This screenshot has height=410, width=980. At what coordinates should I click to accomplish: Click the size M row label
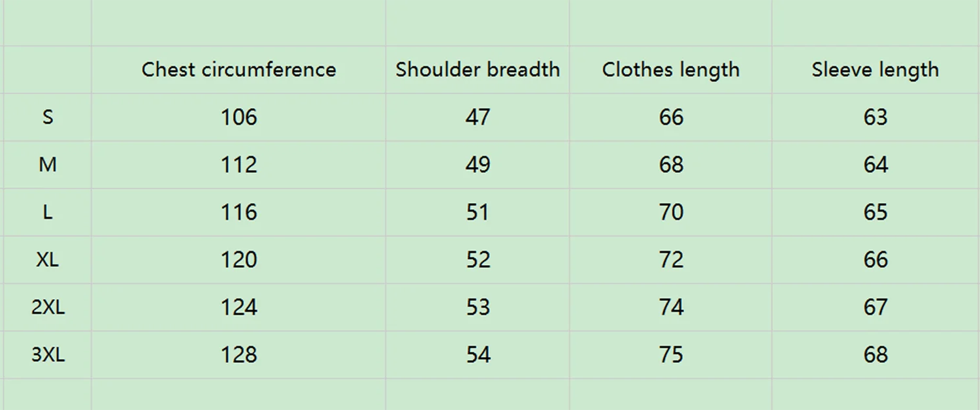coord(48,165)
